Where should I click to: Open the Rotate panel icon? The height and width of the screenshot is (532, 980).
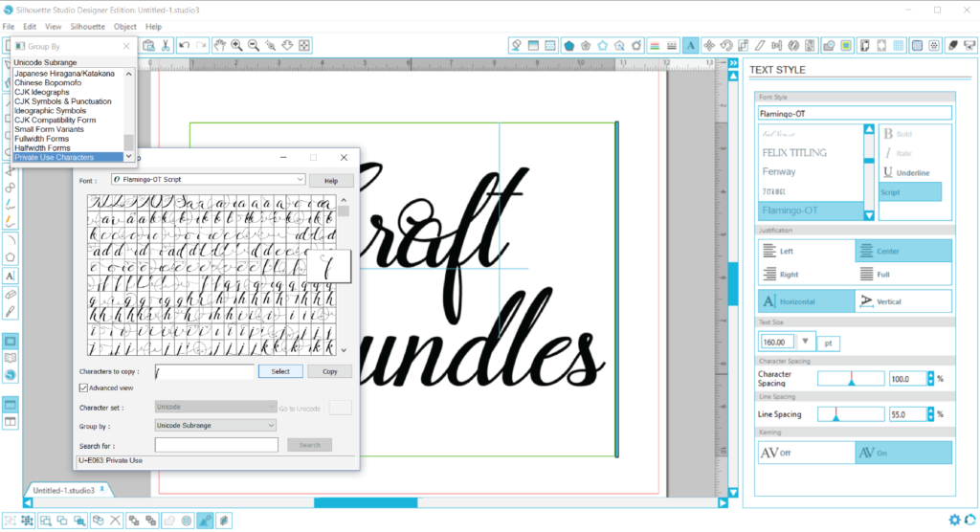click(x=726, y=46)
